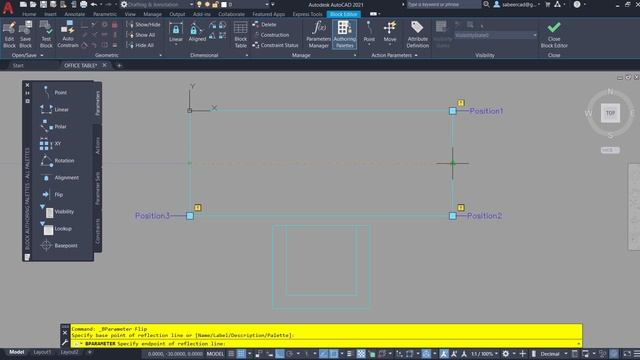The width and height of the screenshot is (640, 360).
Task: Click the Edit Block ribbon button
Action: pos(9,35)
